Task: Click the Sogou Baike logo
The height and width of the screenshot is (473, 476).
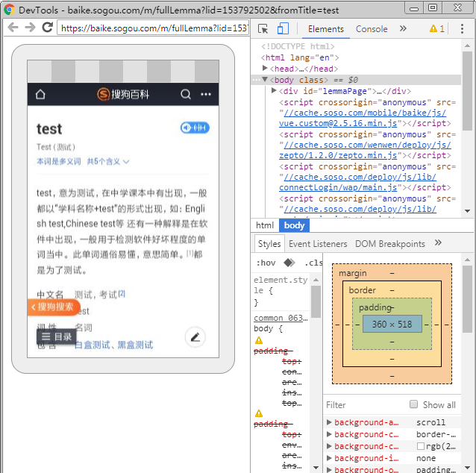Action: pyautogui.click(x=123, y=94)
